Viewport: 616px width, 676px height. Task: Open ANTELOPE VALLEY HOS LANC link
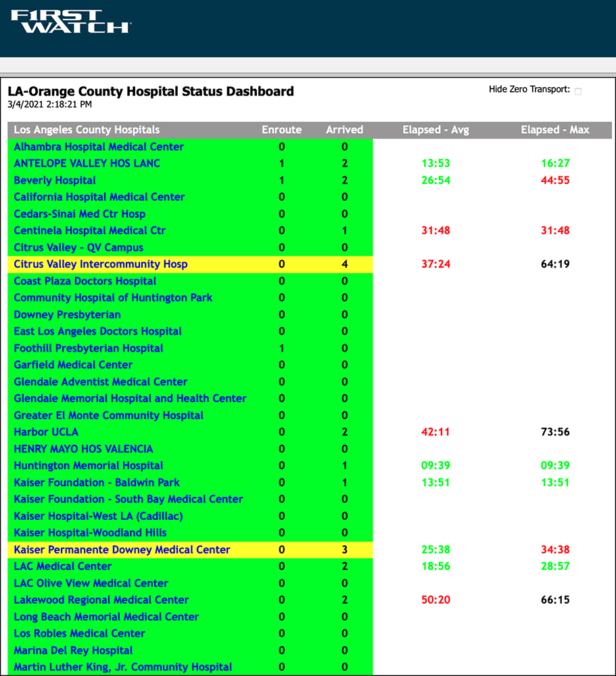pyautogui.click(x=87, y=164)
